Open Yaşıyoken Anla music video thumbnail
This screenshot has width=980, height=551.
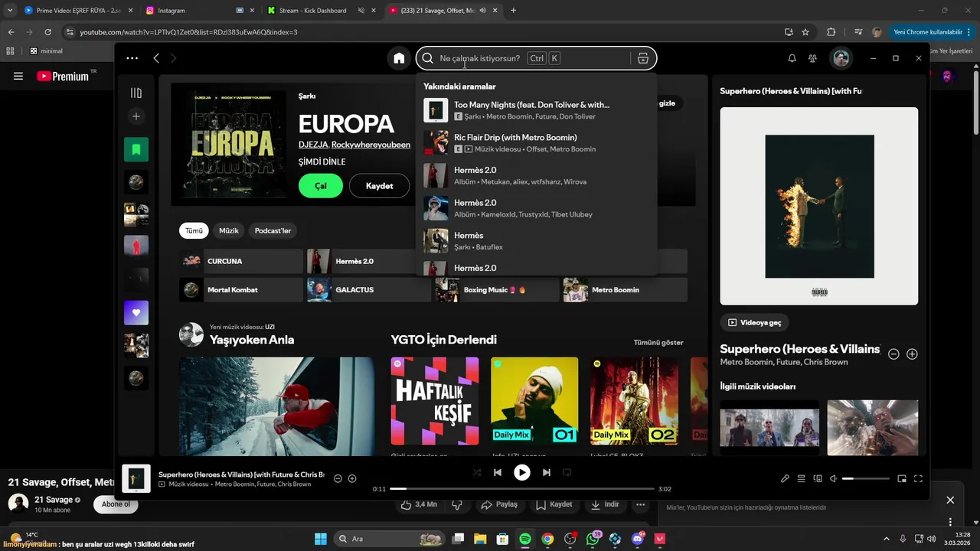277,406
